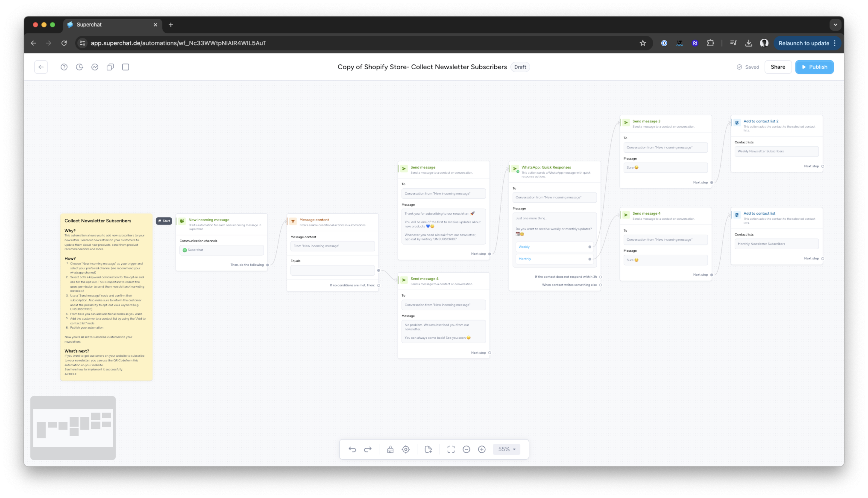Image resolution: width=868 pixels, height=498 pixels.
Task: Click the fit-to-screen brackets icon
Action: [x=451, y=449]
